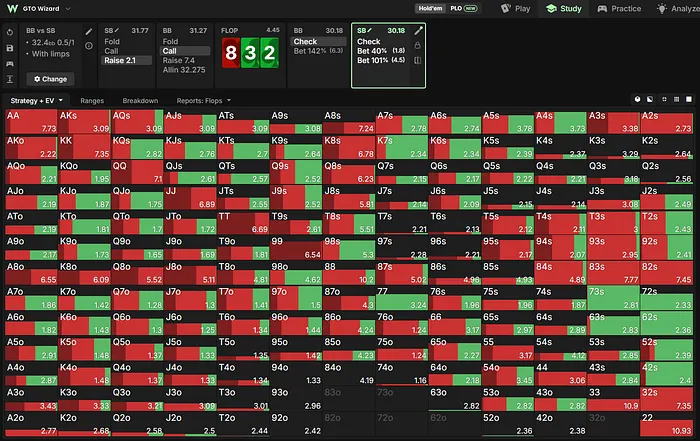Switch to the Breakdown tab
The image size is (700, 441).
click(140, 100)
